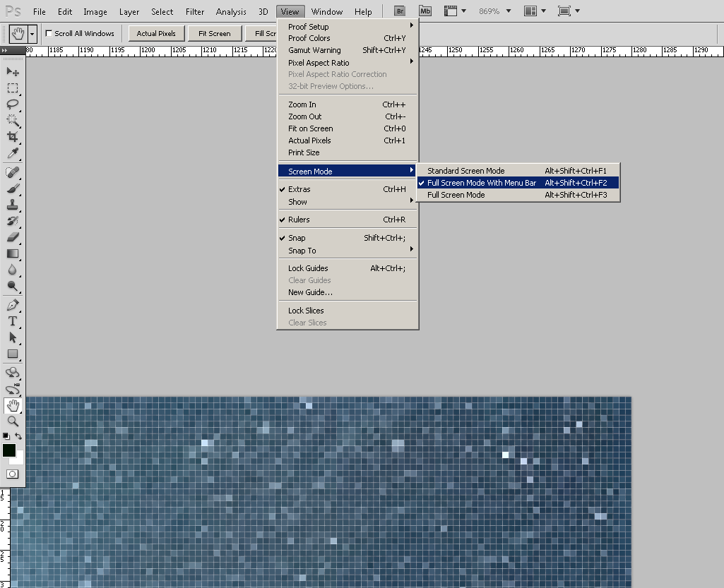This screenshot has height=588, width=724.
Task: Launch Adobe Bridge from the Br icon
Action: [x=400, y=11]
